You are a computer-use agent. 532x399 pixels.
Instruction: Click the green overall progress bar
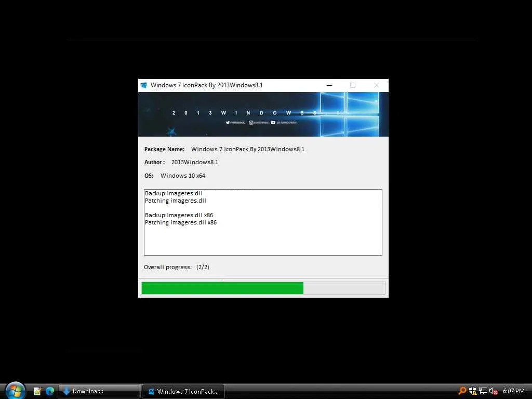click(263, 288)
